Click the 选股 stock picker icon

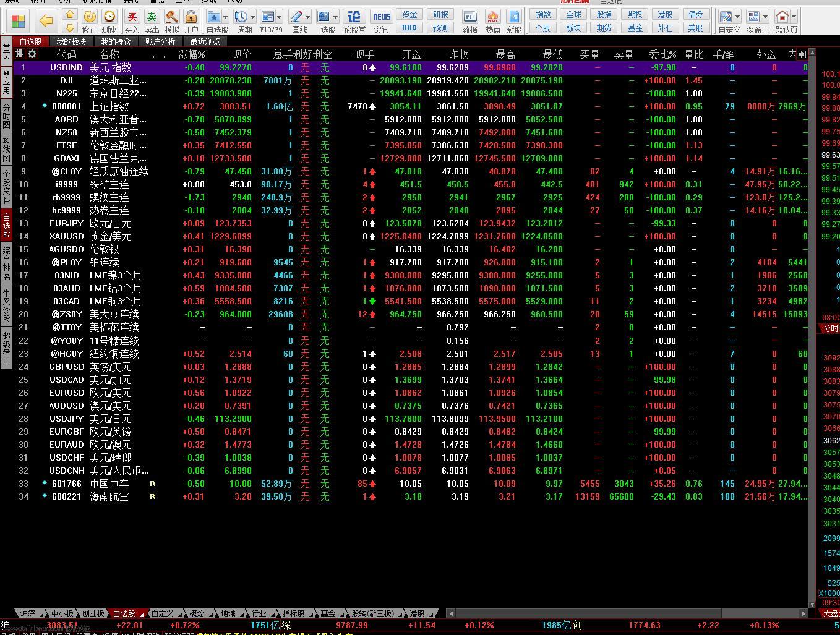pyautogui.click(x=324, y=17)
